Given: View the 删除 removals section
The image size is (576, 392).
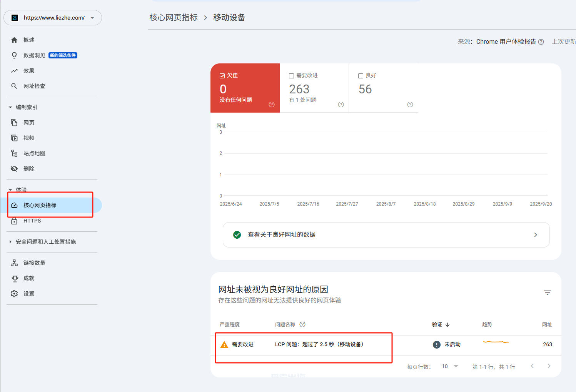Looking at the screenshot, I should click(x=29, y=168).
